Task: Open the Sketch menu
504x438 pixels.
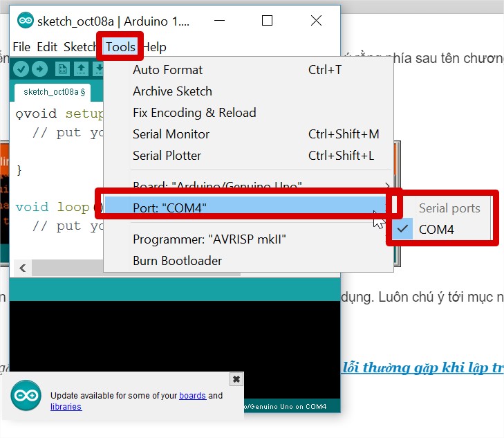Action: pos(80,47)
